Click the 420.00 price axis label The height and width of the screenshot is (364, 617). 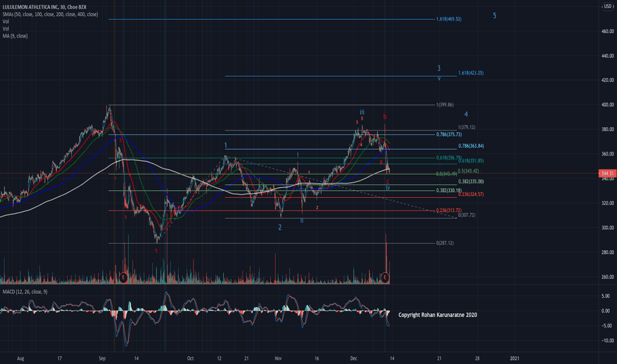click(x=608, y=80)
